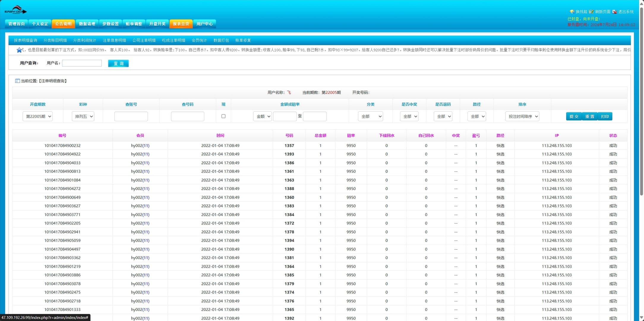Click the 当前位置 location table icon
Image resolution: width=644 pixels, height=321 pixels.
pyautogui.click(x=18, y=81)
